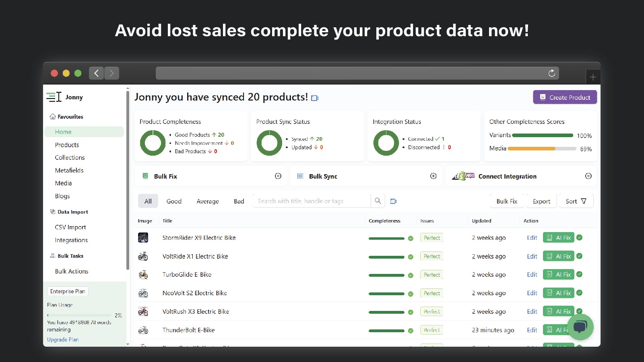
Task: Select the Good filter tab
Action: 174,201
